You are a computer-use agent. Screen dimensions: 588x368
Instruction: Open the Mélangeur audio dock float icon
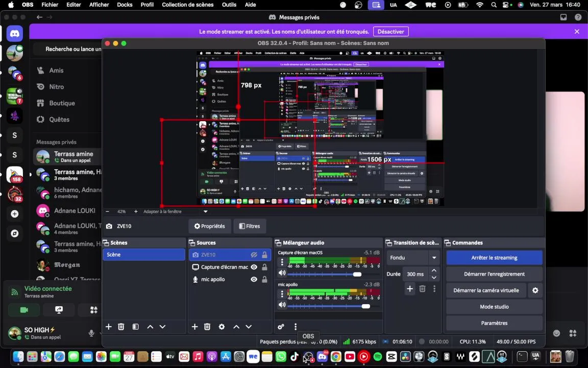coord(278,243)
